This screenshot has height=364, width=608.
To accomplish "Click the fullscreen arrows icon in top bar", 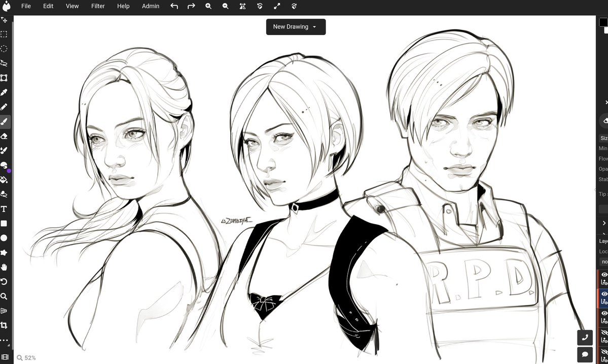I will [277, 6].
